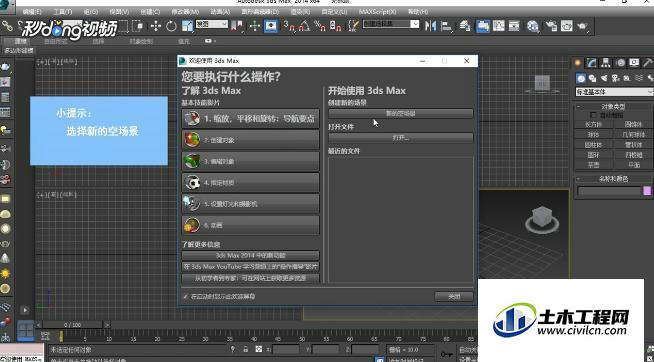Screen dimensions: 654x362
Task: Step time slider forward arrow
Action: 107,324
